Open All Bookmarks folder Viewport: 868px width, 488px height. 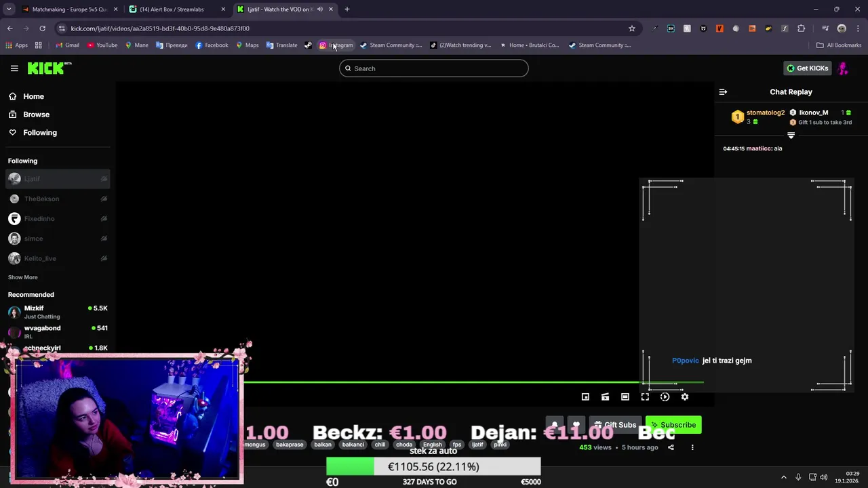(839, 45)
